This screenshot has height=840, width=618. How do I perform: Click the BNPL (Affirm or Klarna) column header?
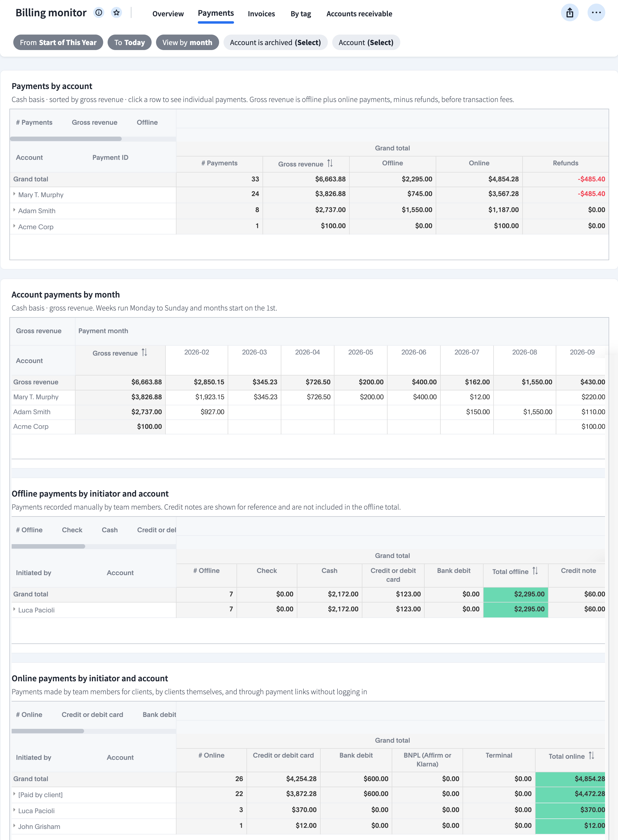tap(427, 760)
